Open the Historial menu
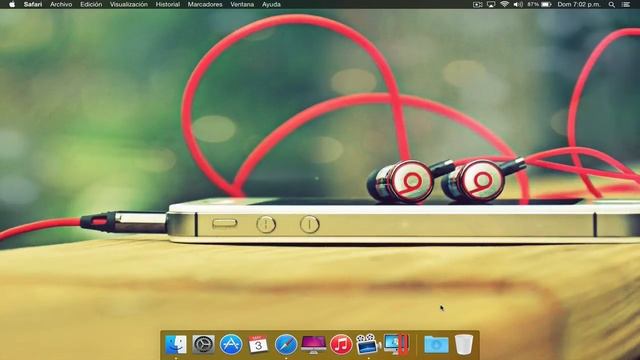Image resolution: width=640 pixels, height=360 pixels. point(167,4)
